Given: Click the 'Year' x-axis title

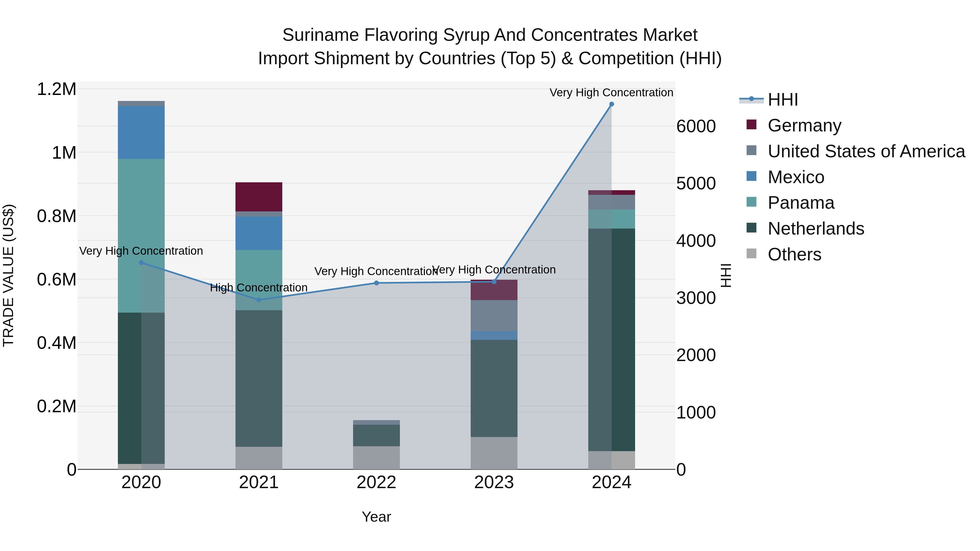Looking at the screenshot, I should tap(376, 517).
